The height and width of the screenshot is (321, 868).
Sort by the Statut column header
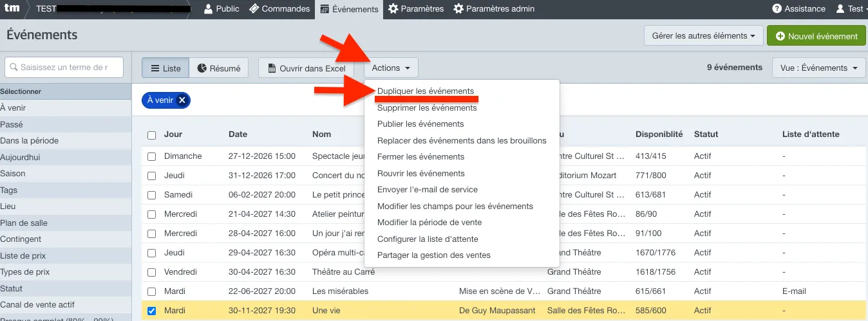pos(706,134)
